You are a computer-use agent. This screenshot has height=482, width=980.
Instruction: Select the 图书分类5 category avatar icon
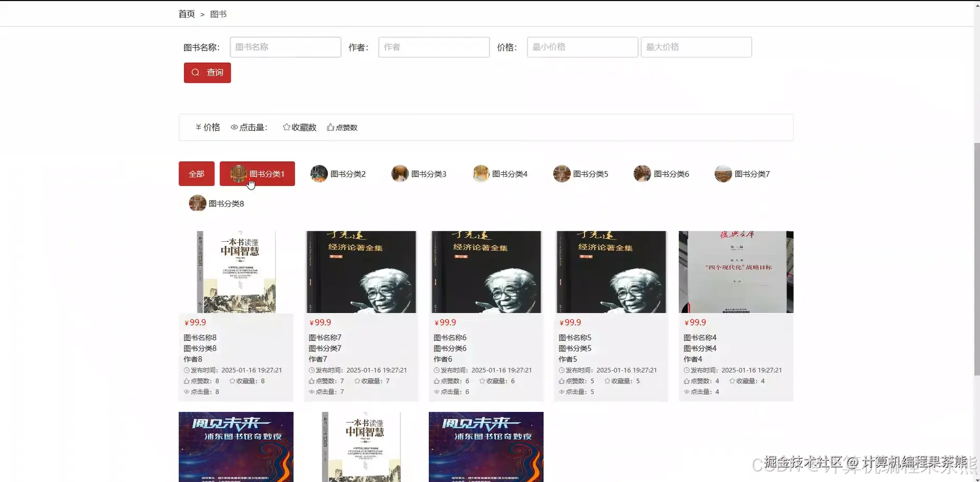click(562, 173)
